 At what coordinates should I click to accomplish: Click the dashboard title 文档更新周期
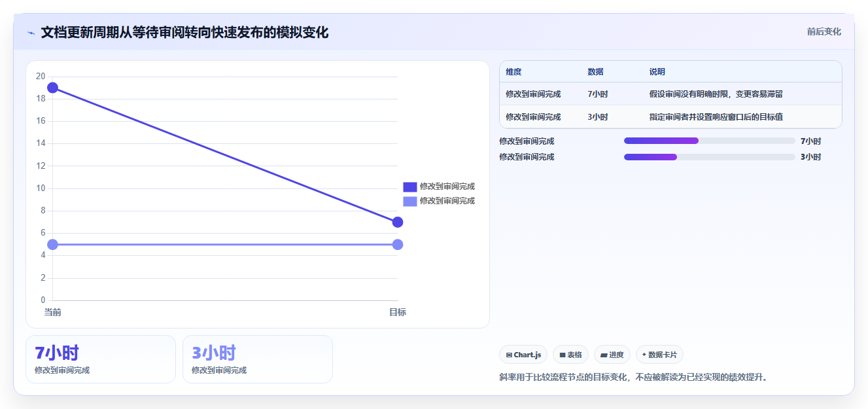click(184, 32)
